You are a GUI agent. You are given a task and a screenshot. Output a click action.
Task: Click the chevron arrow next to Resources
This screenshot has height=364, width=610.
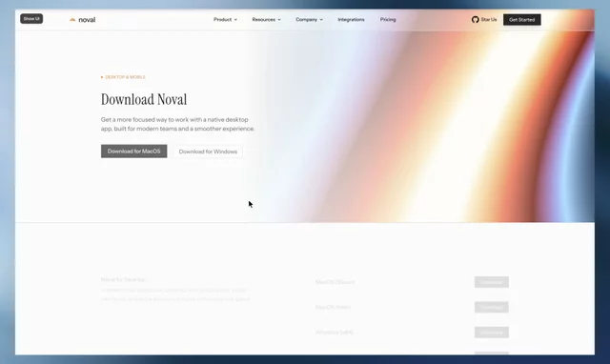[x=279, y=20]
